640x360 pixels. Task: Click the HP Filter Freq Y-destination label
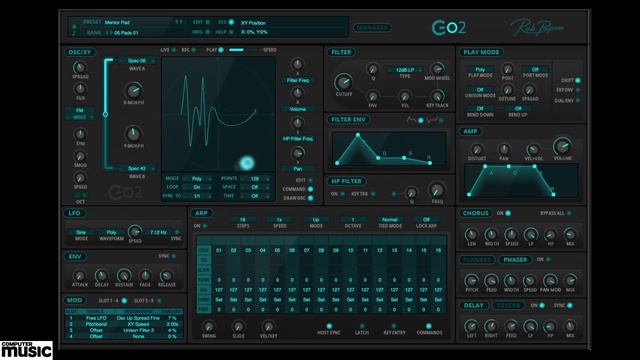(x=298, y=139)
